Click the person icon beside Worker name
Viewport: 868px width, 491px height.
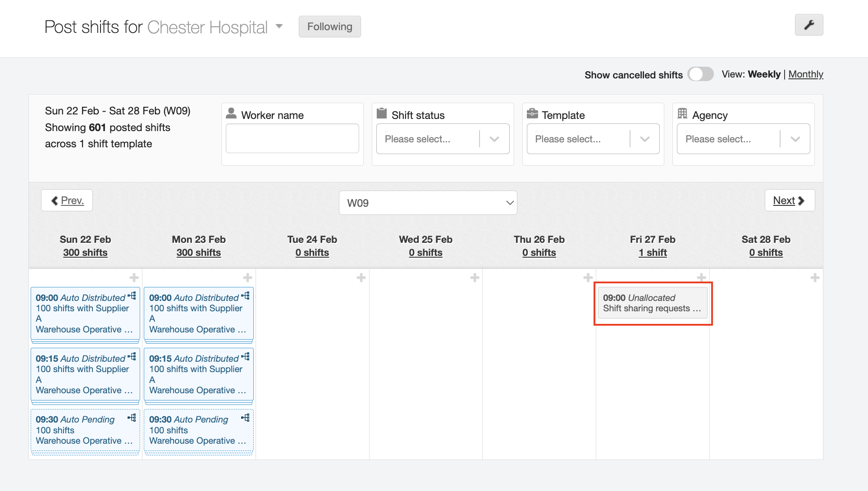(231, 114)
